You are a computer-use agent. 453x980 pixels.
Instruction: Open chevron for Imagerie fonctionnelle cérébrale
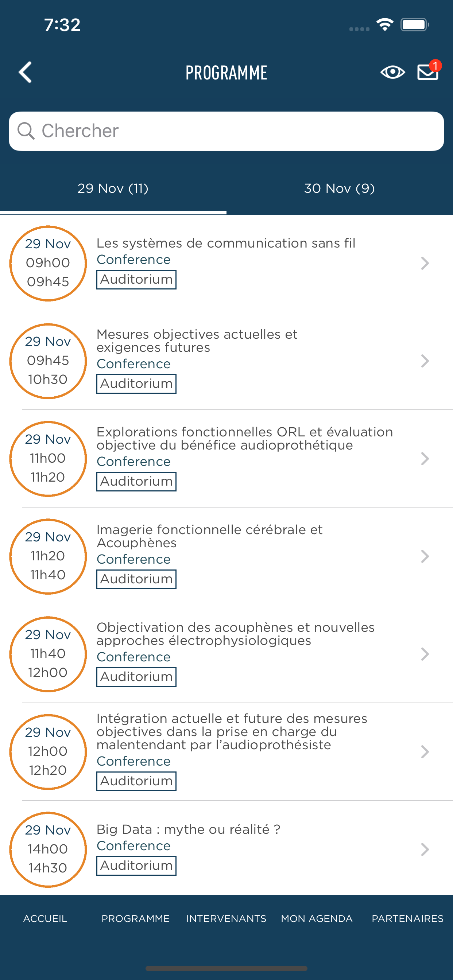coord(425,557)
